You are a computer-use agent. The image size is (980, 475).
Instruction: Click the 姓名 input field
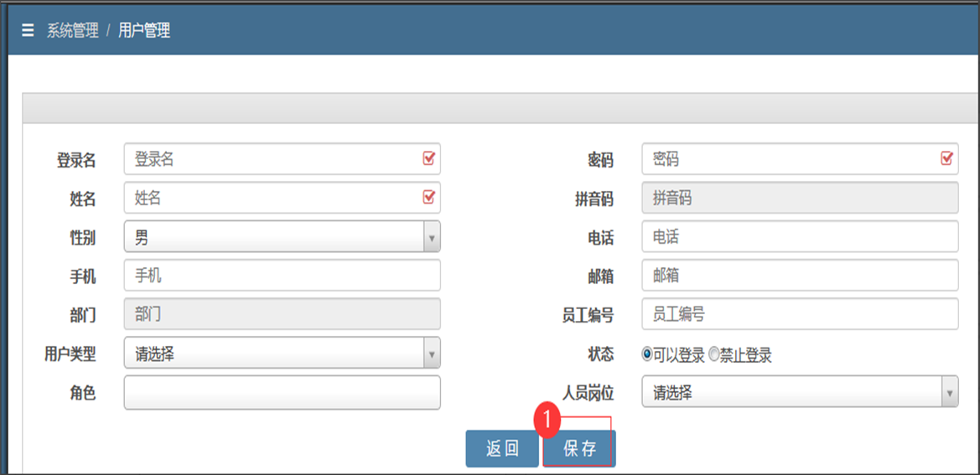282,198
